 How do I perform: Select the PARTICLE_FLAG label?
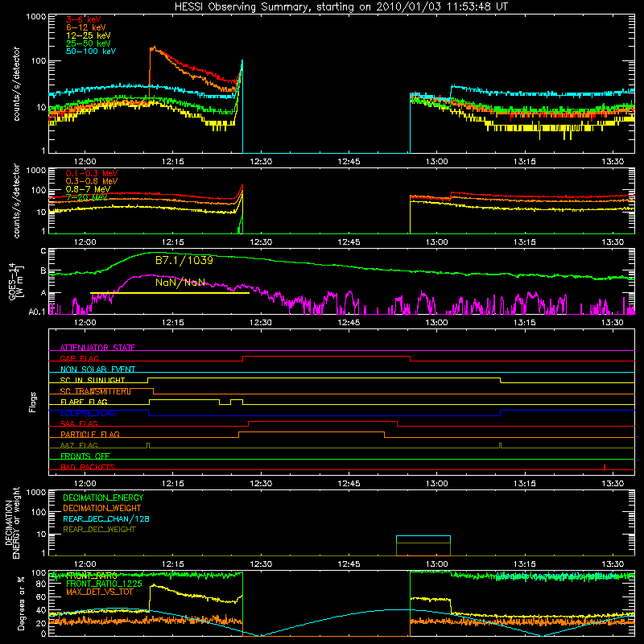pyautogui.click(x=90, y=434)
